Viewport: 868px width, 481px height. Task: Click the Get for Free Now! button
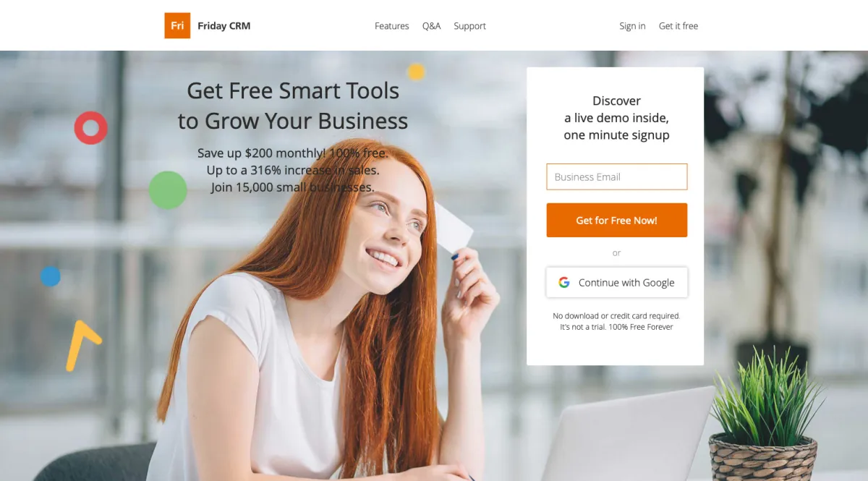(x=617, y=220)
